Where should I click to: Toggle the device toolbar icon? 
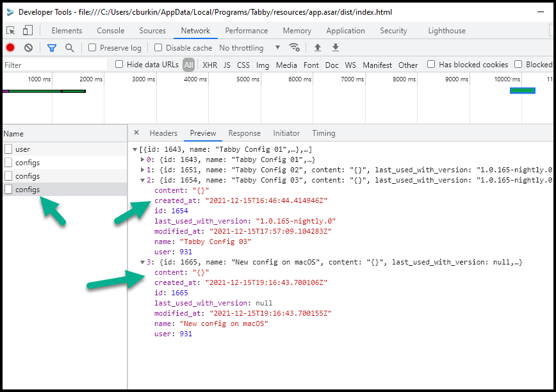(28, 31)
